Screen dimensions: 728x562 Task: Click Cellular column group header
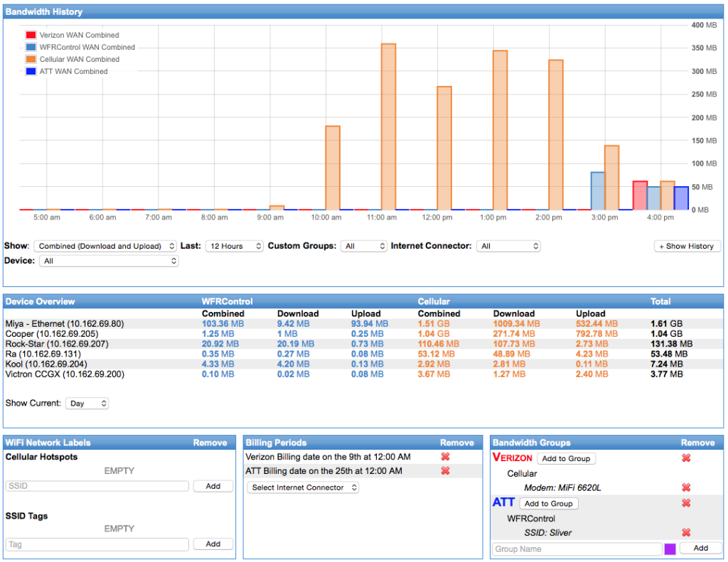(434, 302)
